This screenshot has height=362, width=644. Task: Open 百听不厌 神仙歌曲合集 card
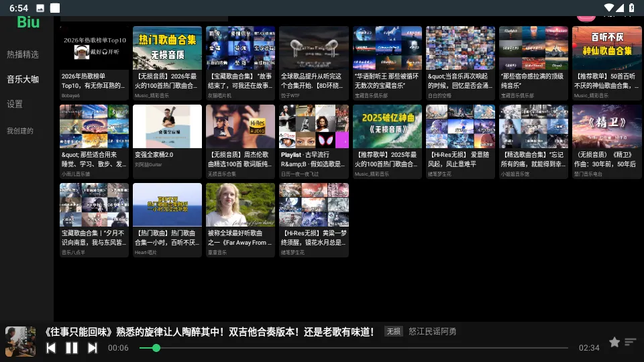click(606, 63)
